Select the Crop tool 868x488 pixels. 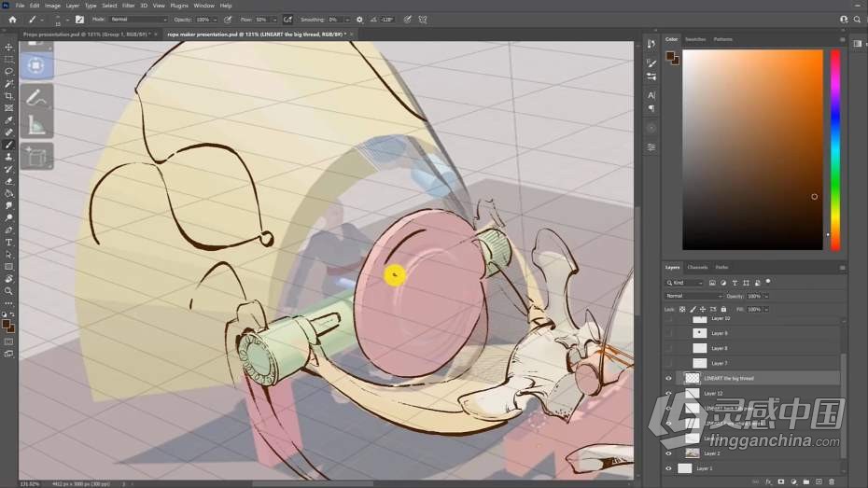tap(9, 95)
